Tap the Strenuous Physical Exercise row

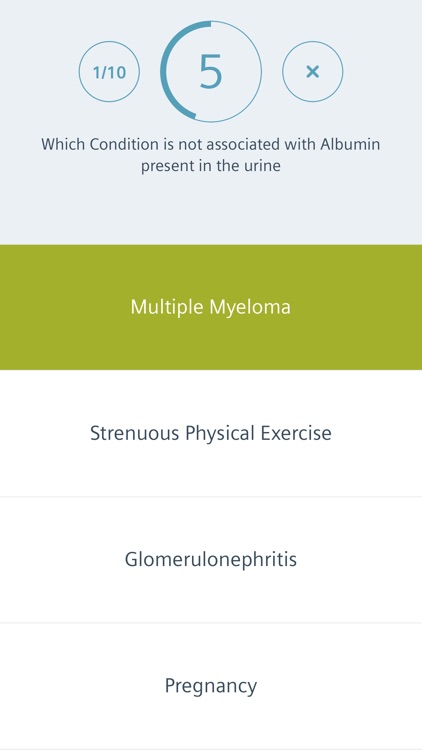pos(211,433)
